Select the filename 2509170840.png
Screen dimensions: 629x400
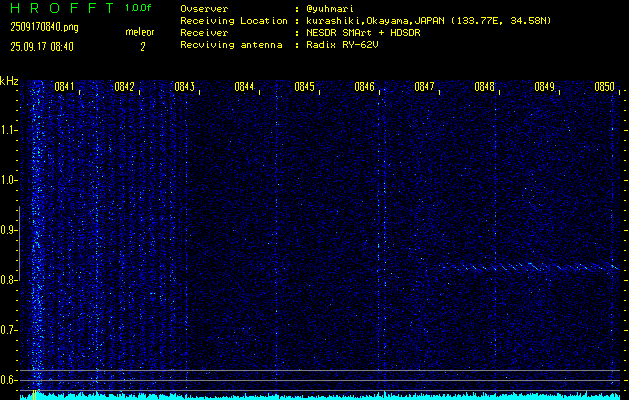click(44, 27)
